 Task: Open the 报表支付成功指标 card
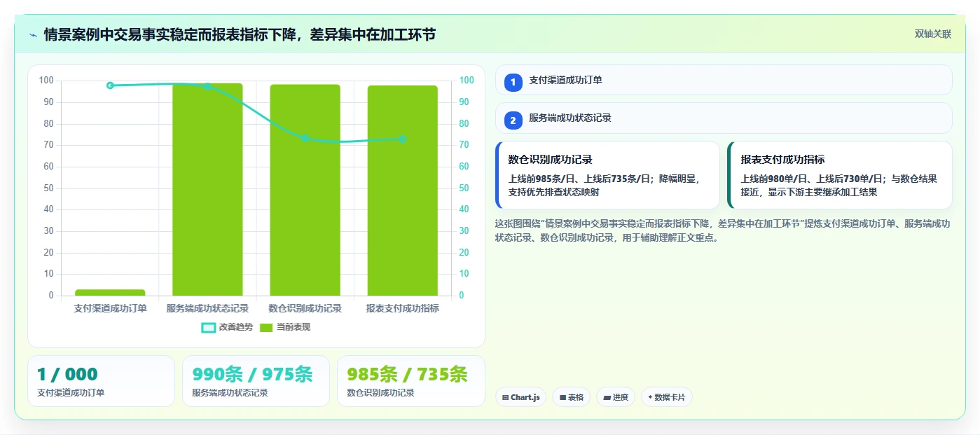[x=840, y=175]
